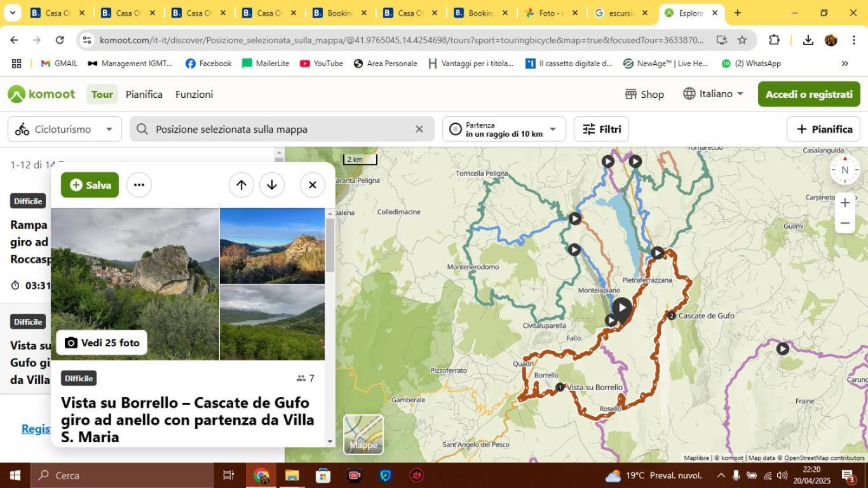Open the large rock village photo
Viewport: 868px width, 488px height.
pyautogui.click(x=135, y=284)
